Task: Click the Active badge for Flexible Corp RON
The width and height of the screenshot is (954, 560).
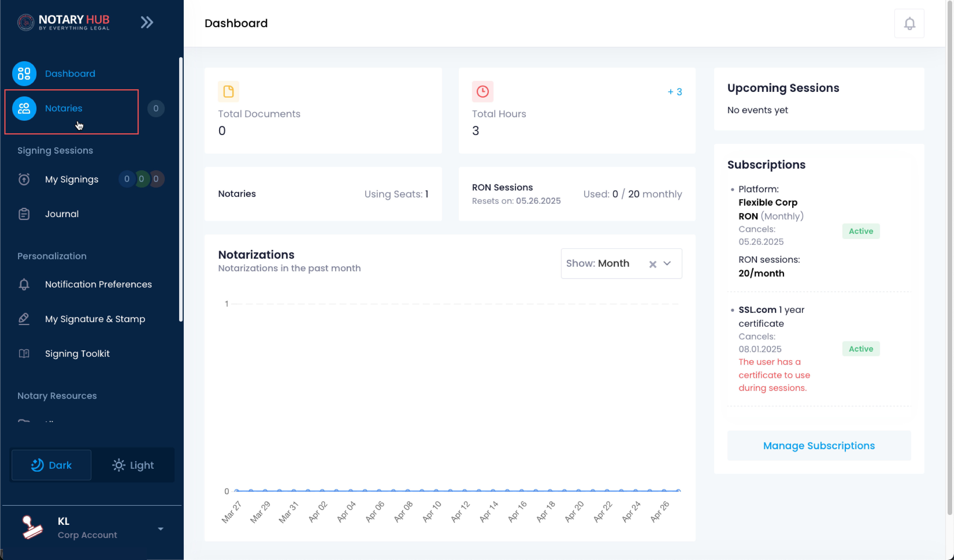Action: coord(861,231)
